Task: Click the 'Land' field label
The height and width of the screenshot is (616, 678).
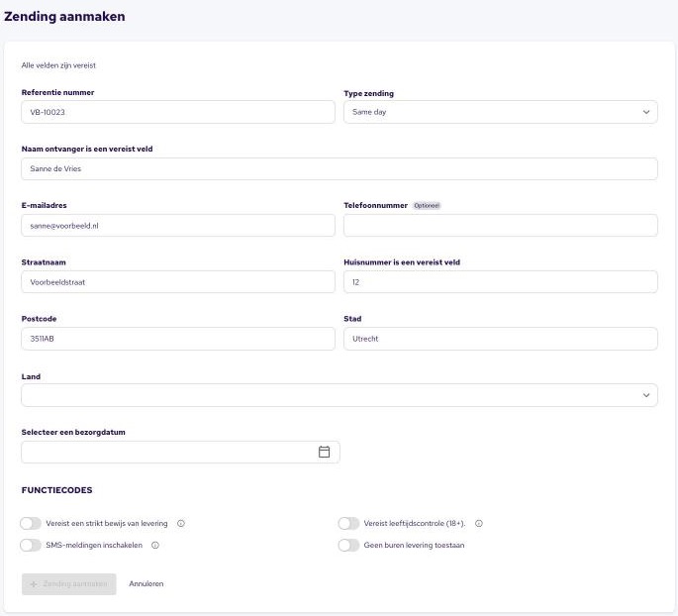Action: [x=31, y=376]
